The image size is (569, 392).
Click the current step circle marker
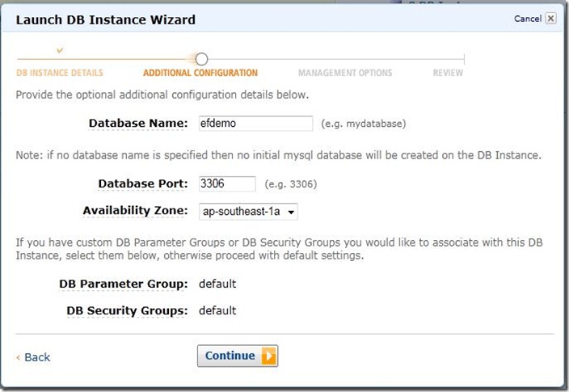pyautogui.click(x=201, y=59)
